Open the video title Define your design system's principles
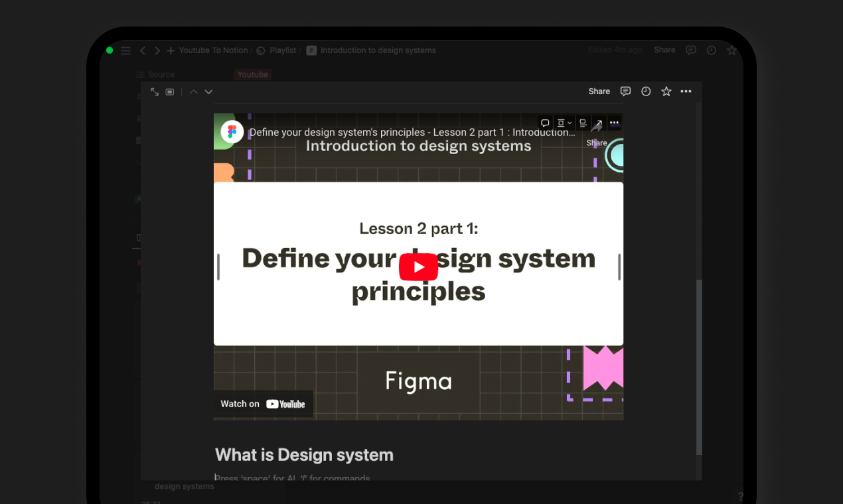 pos(412,132)
